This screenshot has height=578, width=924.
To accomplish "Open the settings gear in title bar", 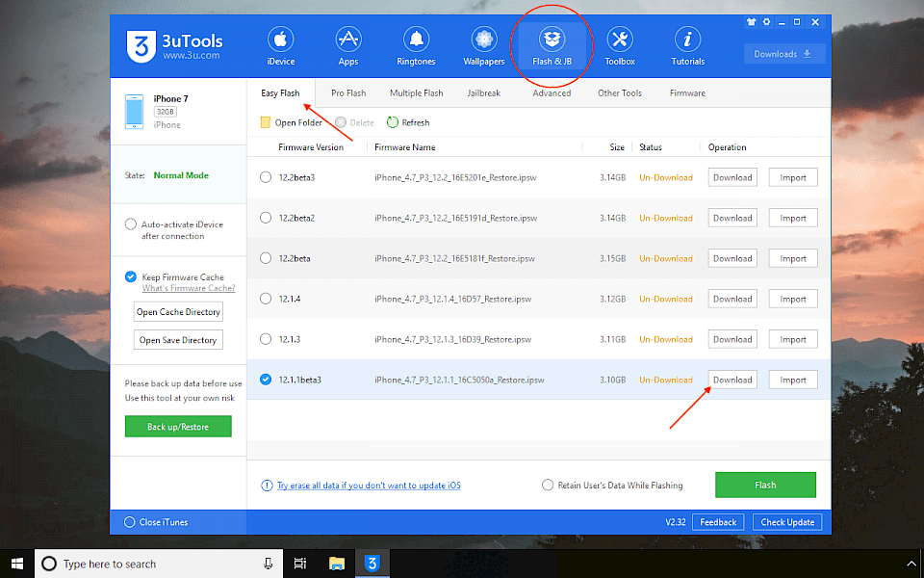I will coord(767,22).
